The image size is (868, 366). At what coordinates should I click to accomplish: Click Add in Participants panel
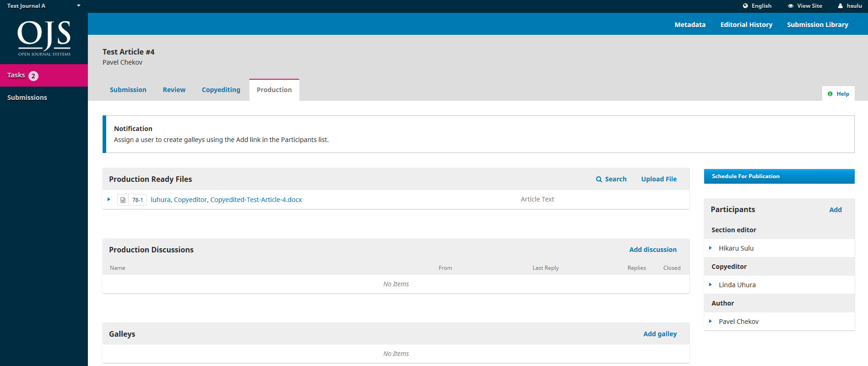click(x=835, y=210)
